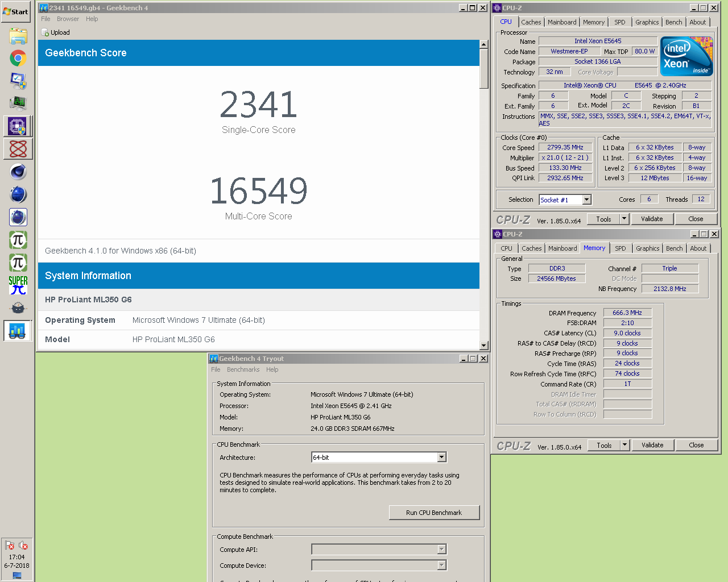The width and height of the screenshot is (728, 582).
Task: Click the Socket 1366 LGA package value
Action: click(x=598, y=61)
